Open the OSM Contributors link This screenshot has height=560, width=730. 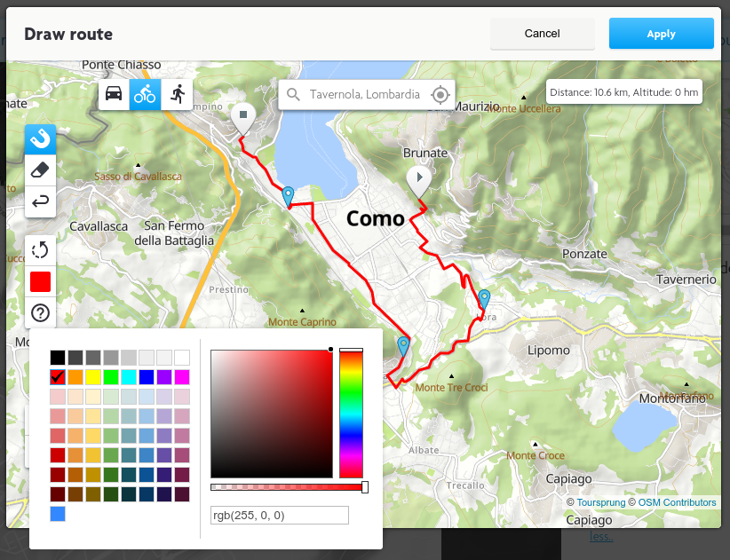pyautogui.click(x=677, y=503)
